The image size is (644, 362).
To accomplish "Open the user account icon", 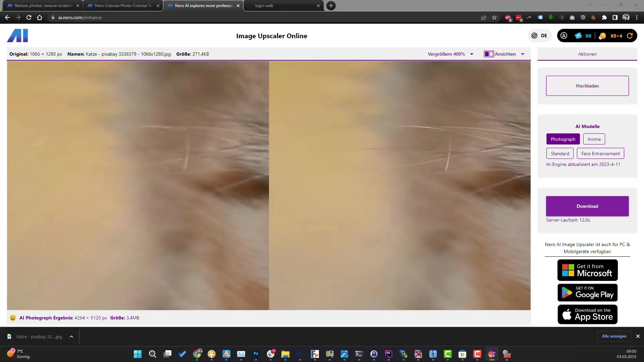I will 564,36.
